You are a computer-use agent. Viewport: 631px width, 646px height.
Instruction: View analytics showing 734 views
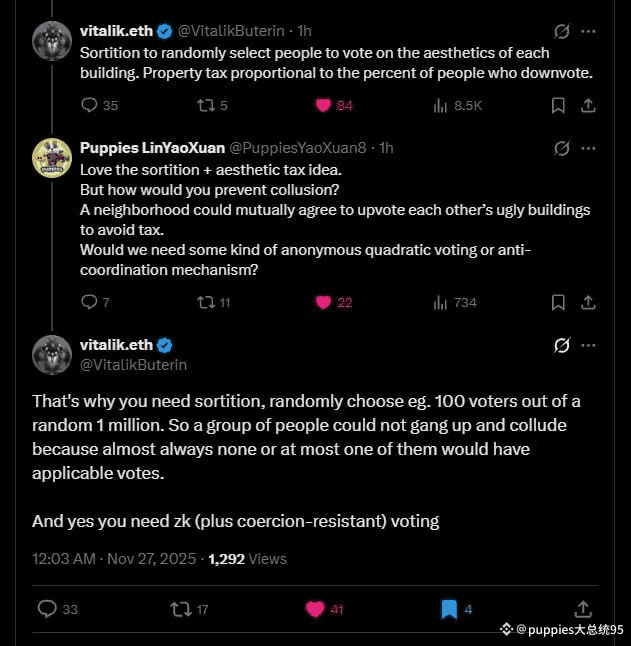440,302
